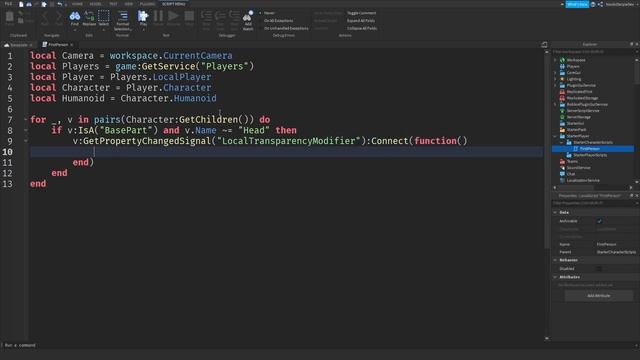Select StarterPlayerScripts folder in Explorer
This screenshot has height=360, width=640.
589,155
